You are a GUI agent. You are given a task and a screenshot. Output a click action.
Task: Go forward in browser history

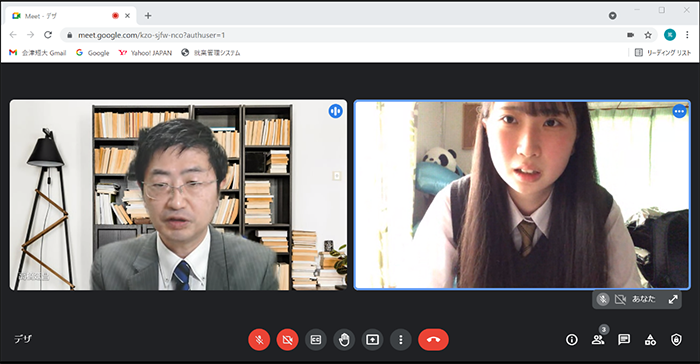30,35
